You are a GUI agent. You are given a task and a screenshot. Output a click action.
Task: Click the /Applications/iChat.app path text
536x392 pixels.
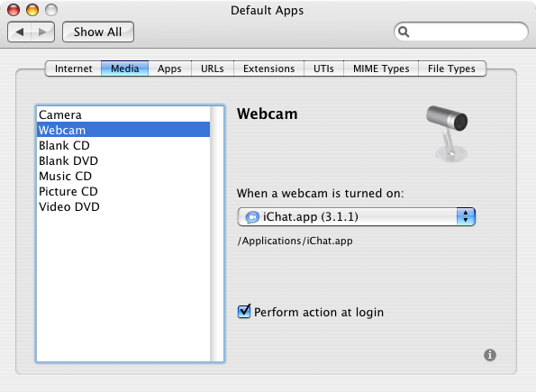[x=295, y=241]
